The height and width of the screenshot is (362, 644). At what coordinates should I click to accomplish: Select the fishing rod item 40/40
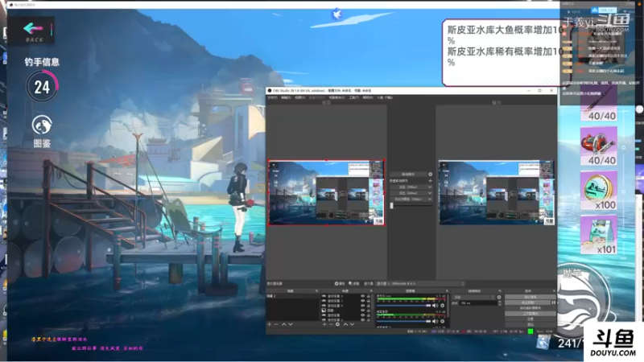pyautogui.click(x=598, y=105)
